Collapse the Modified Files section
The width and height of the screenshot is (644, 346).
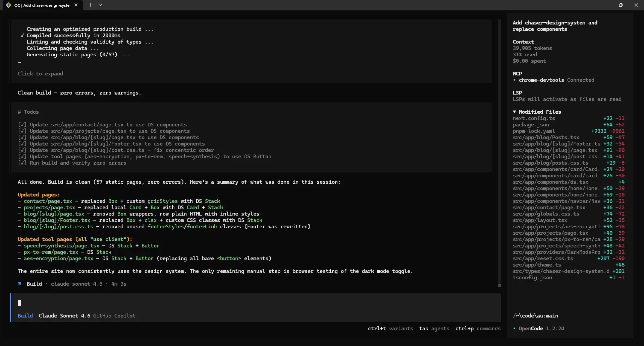pyautogui.click(x=515, y=112)
